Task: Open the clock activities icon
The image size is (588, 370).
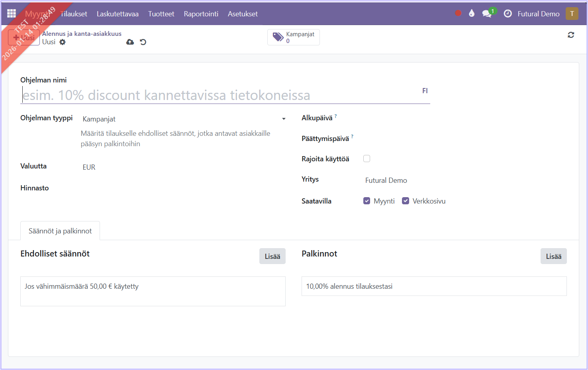Action: click(508, 14)
